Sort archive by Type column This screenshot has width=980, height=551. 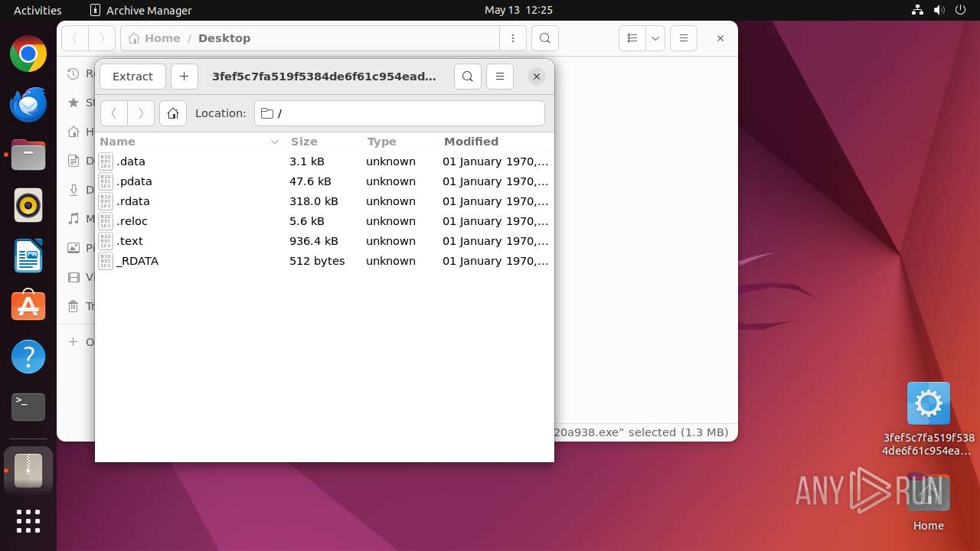pos(400,142)
